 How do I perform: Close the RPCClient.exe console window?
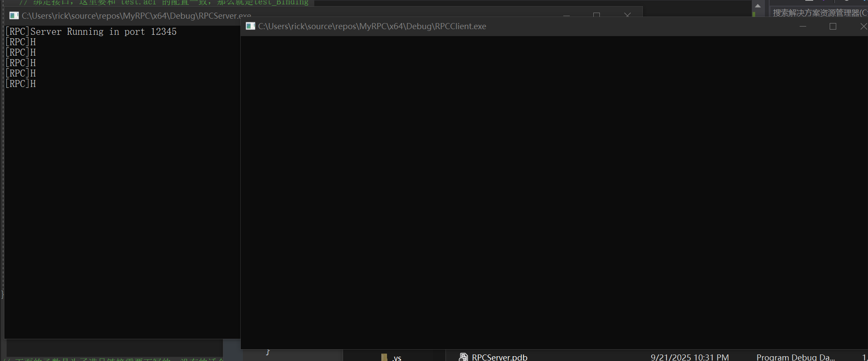point(863,27)
